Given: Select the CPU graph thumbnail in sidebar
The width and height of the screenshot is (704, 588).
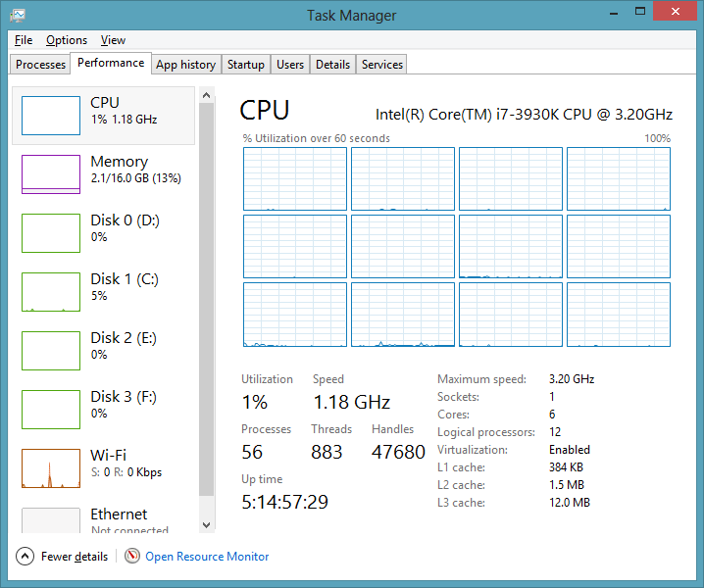Looking at the screenshot, I should click(51, 116).
